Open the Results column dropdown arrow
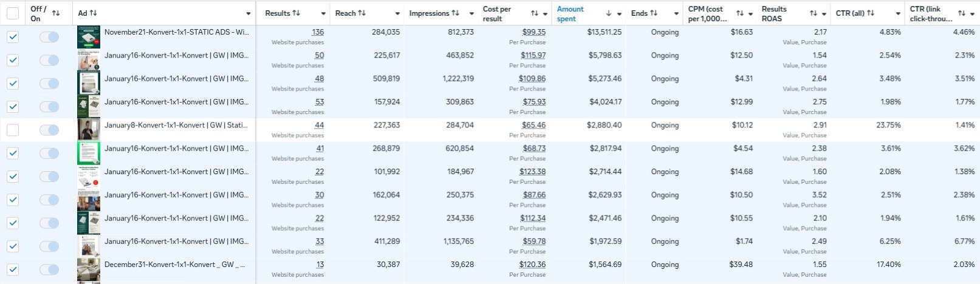 323,14
